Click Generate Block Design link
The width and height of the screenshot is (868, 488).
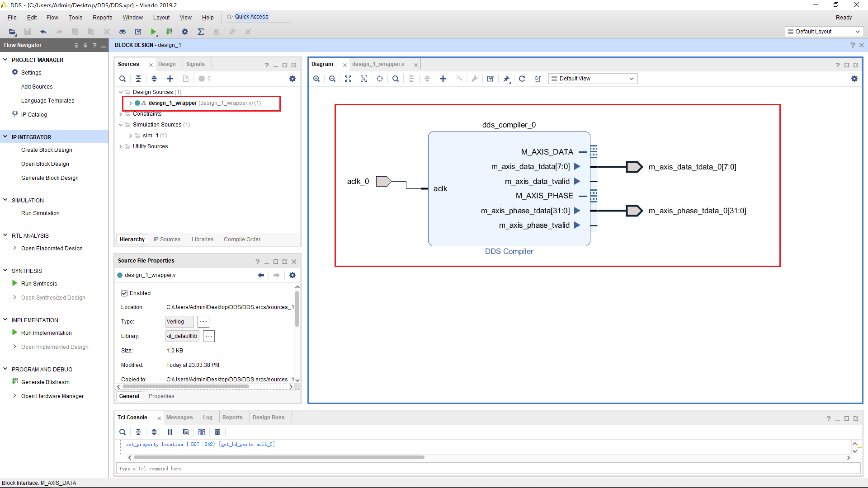click(x=50, y=178)
